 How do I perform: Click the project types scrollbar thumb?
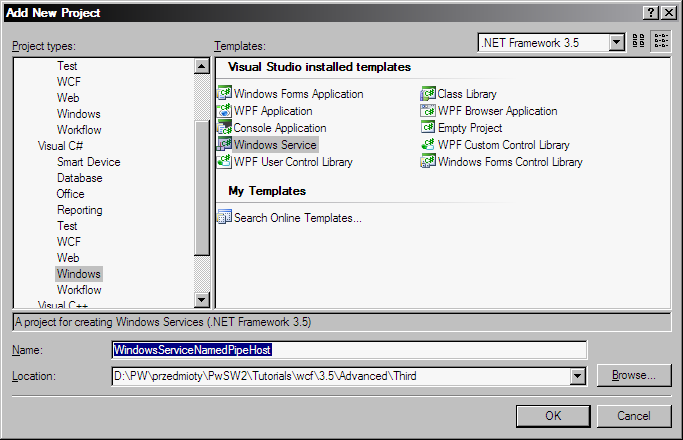click(202, 188)
